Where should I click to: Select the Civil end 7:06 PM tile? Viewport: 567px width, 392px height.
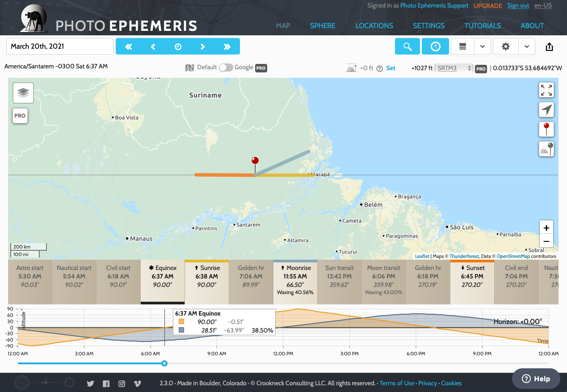(x=517, y=282)
